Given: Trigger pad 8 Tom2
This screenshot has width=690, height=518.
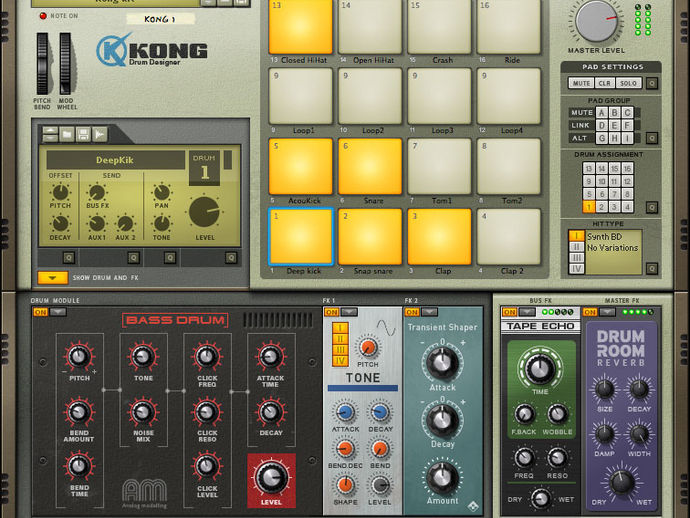Looking at the screenshot, I should [x=509, y=166].
